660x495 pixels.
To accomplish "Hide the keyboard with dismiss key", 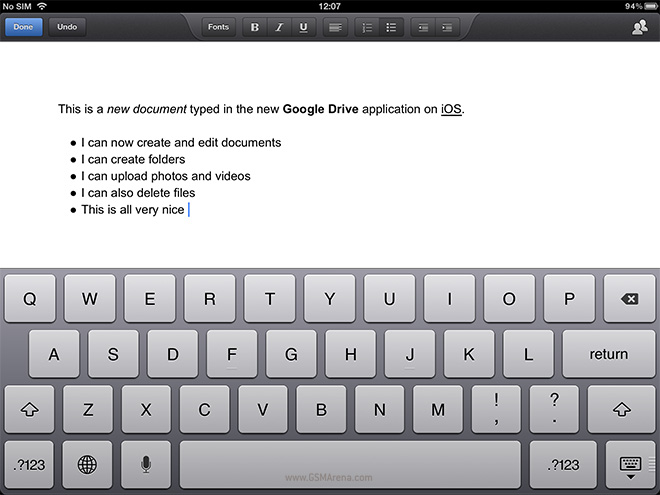I will coord(630,464).
